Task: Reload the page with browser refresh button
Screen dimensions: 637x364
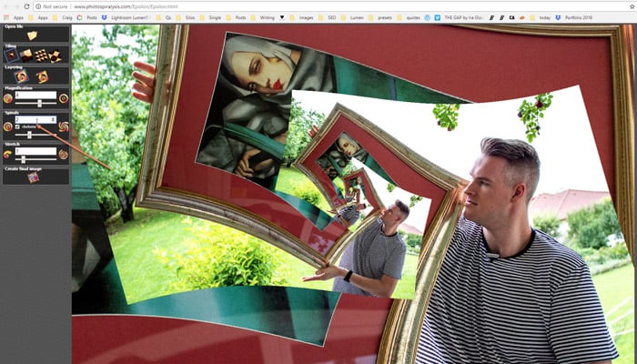Action: [26, 6]
